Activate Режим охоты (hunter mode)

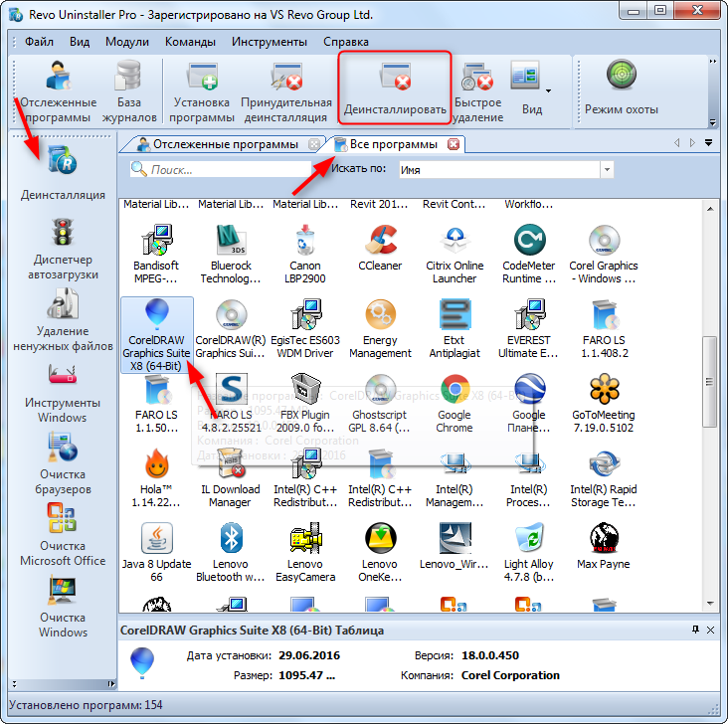[x=622, y=89]
